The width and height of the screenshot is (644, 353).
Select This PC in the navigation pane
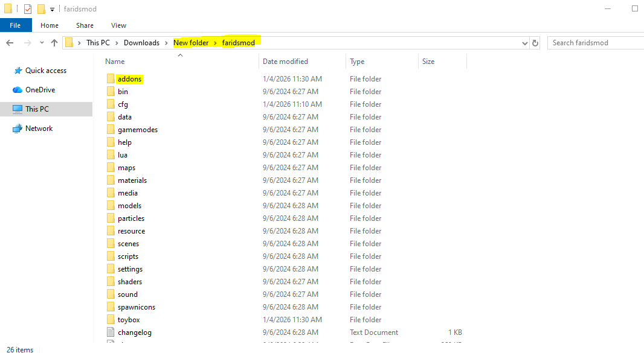pos(37,109)
